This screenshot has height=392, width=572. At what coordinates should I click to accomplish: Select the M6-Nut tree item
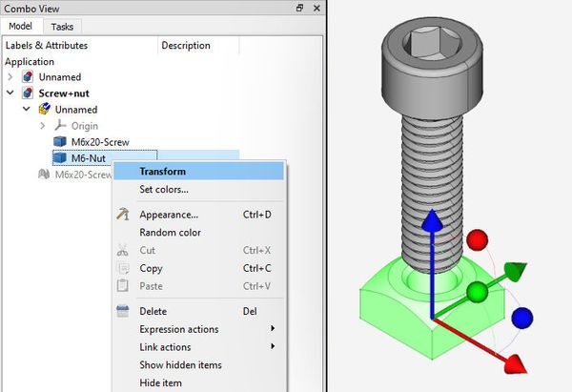coord(89,158)
